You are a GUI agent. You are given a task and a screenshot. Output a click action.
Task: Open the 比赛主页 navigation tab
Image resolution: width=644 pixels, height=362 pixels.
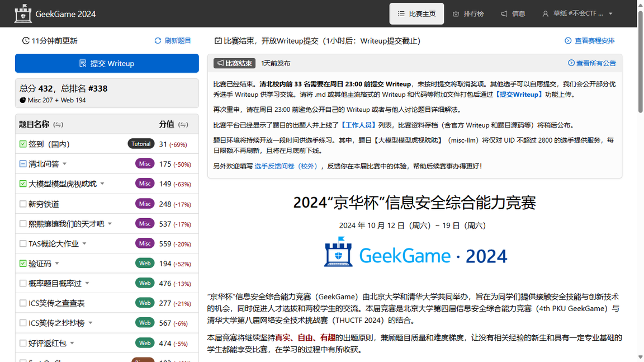[x=416, y=13]
